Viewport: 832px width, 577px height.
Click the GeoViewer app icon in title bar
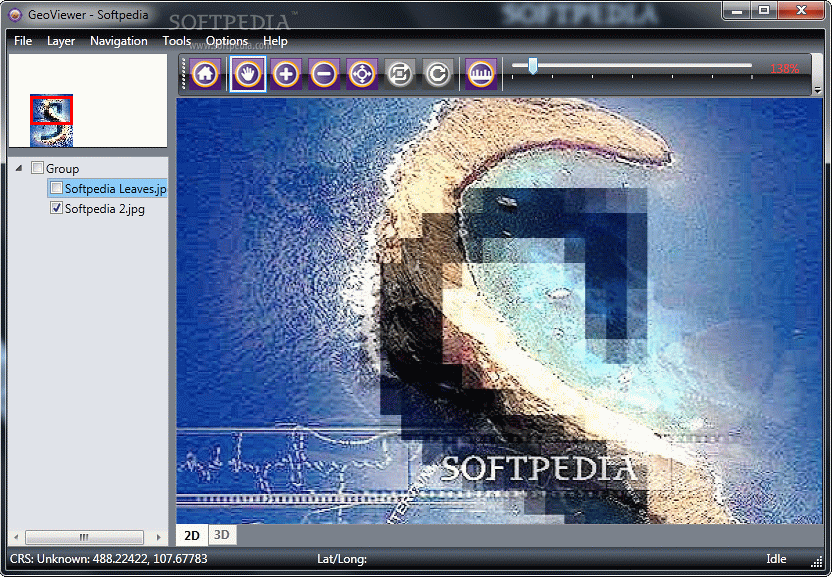point(15,15)
